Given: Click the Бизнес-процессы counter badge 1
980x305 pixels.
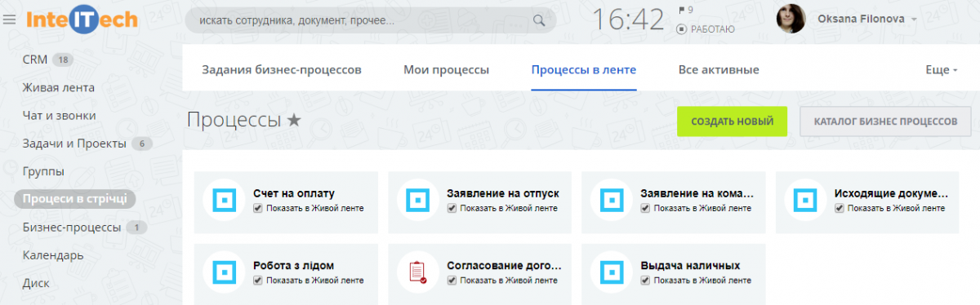Looking at the screenshot, I should tap(136, 227).
